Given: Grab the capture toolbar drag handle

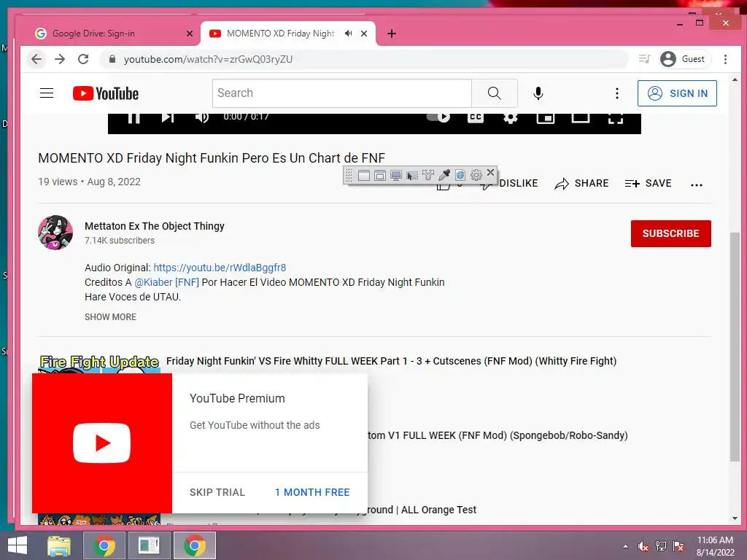Looking at the screenshot, I should pos(349,175).
